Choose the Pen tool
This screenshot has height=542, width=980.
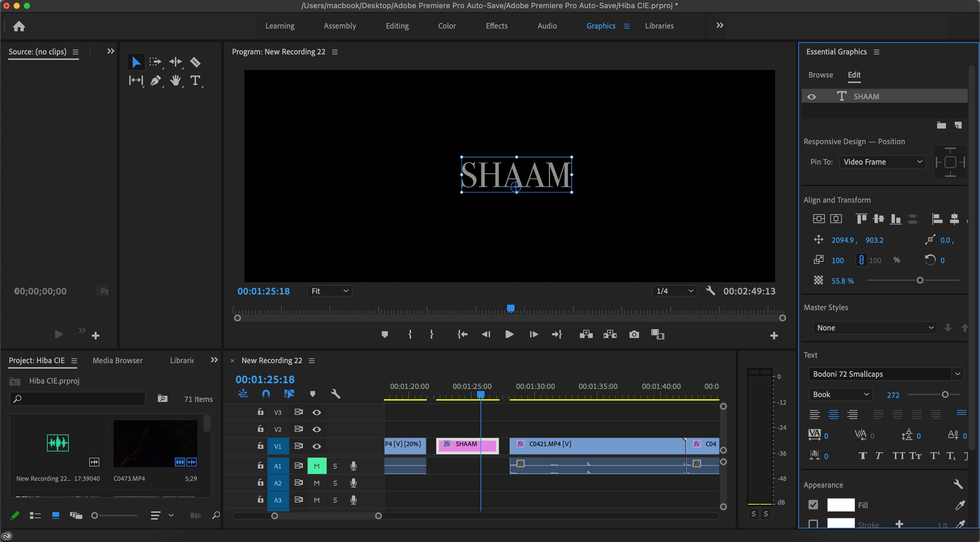[x=156, y=81]
